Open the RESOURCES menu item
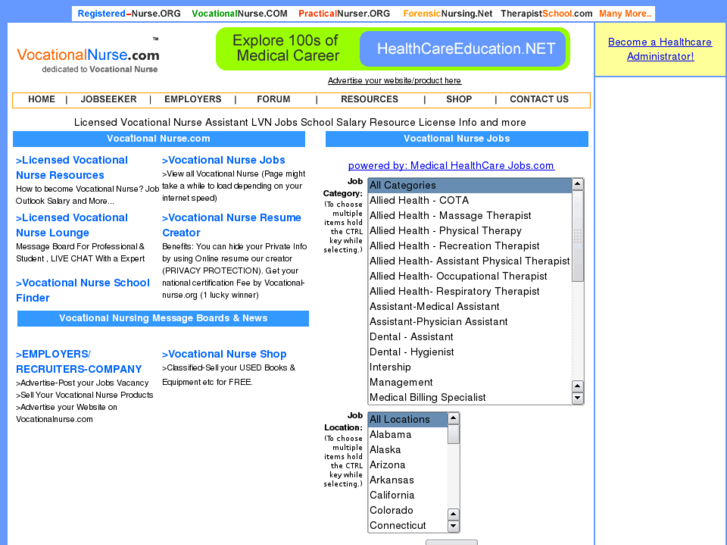This screenshot has height=545, width=727. tap(370, 99)
